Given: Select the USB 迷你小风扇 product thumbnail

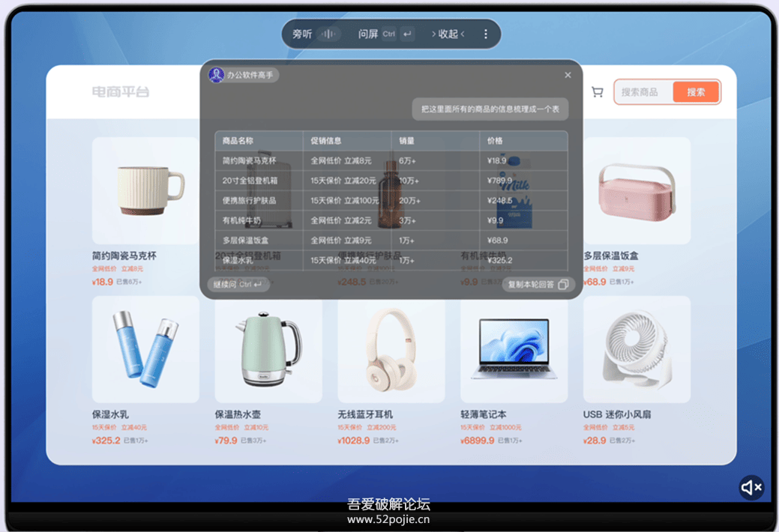Looking at the screenshot, I should 637,352.
